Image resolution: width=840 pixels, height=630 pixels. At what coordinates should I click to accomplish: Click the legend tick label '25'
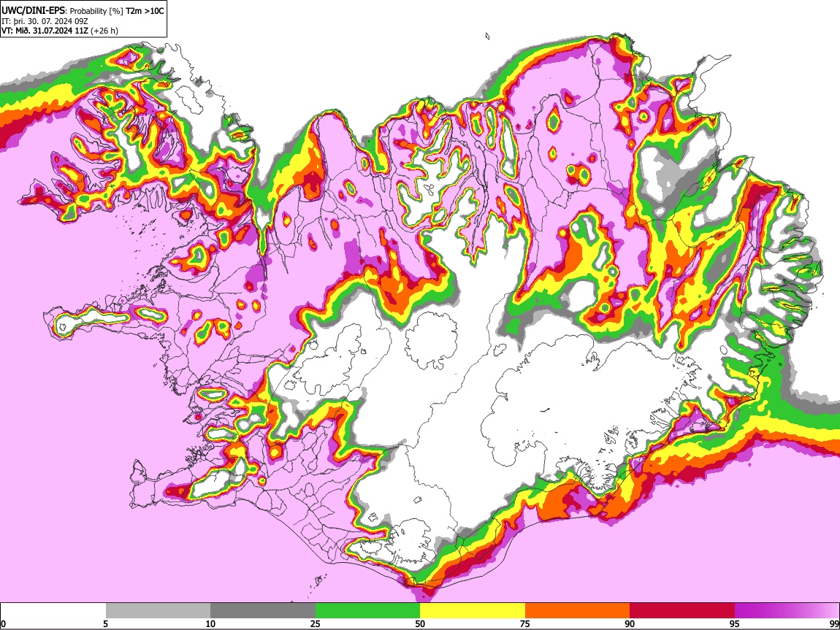click(x=315, y=624)
